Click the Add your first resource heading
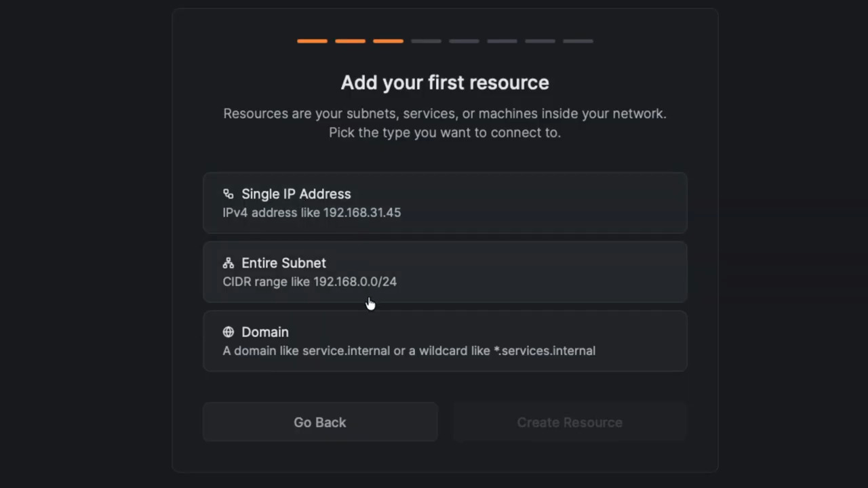The height and width of the screenshot is (488, 868). click(x=445, y=82)
